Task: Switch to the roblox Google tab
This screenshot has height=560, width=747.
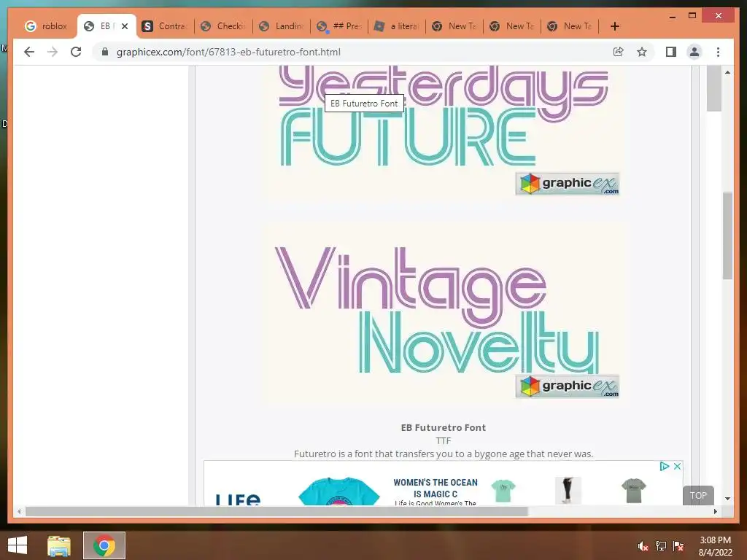Action: (x=46, y=26)
